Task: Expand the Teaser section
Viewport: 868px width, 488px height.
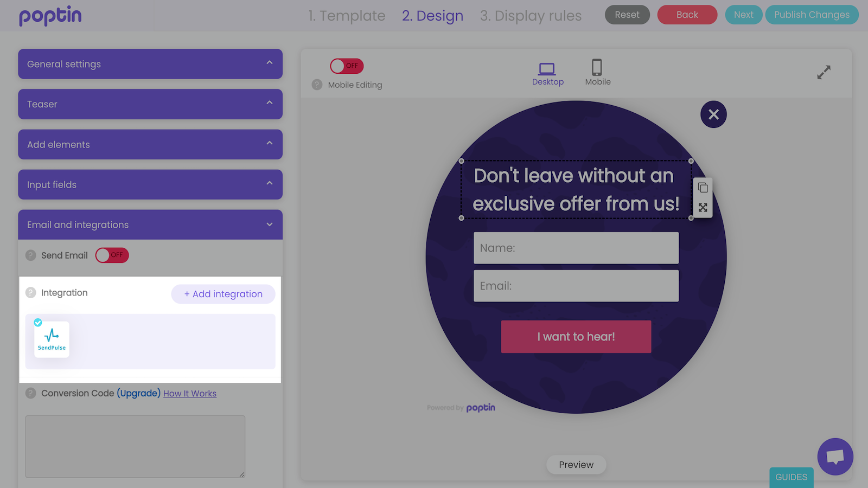Action: [x=150, y=104]
